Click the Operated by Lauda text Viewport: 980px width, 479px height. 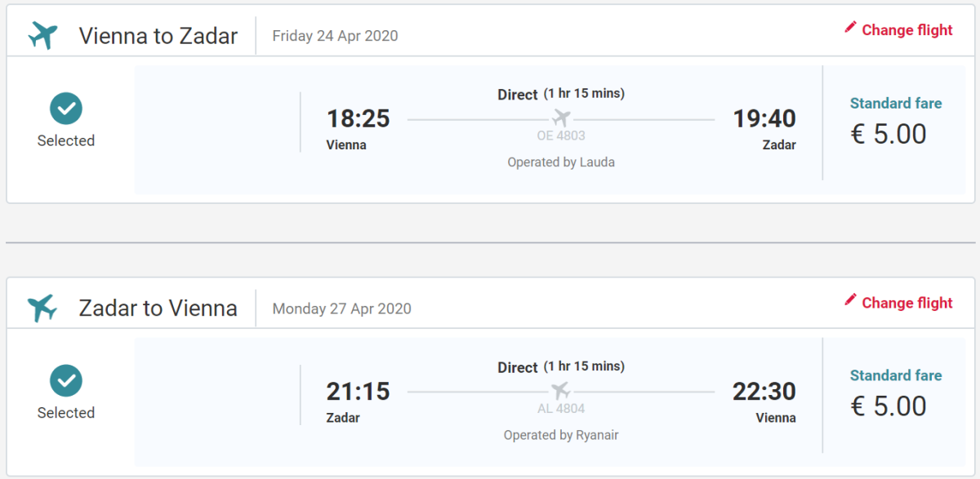coord(561,162)
